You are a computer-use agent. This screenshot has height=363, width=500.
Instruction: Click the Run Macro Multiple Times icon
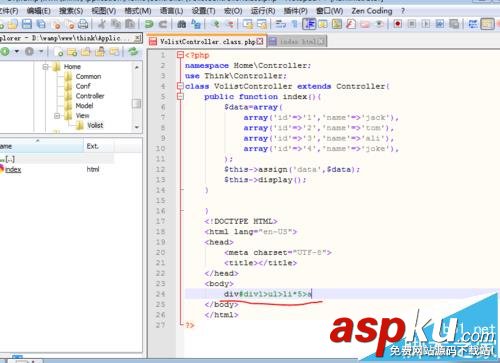[440, 24]
